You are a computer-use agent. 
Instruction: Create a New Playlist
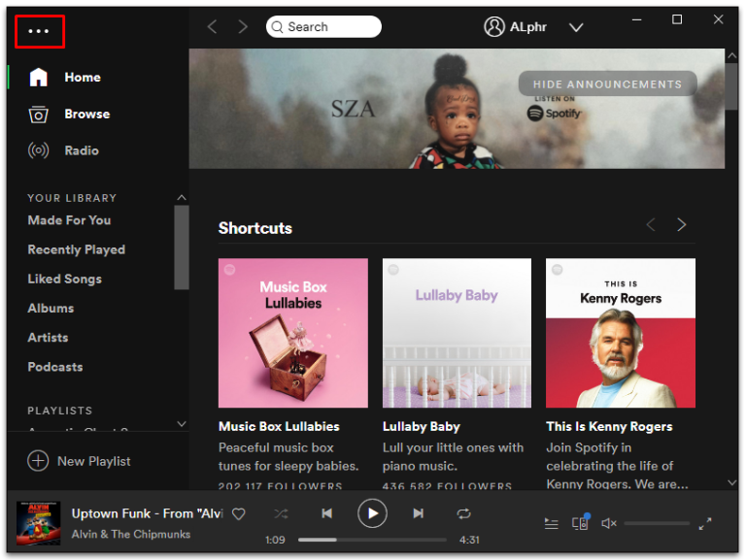pyautogui.click(x=79, y=461)
